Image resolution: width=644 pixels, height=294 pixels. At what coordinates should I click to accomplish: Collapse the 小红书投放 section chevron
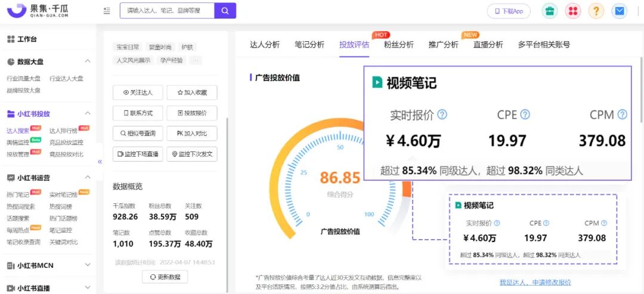click(88, 113)
